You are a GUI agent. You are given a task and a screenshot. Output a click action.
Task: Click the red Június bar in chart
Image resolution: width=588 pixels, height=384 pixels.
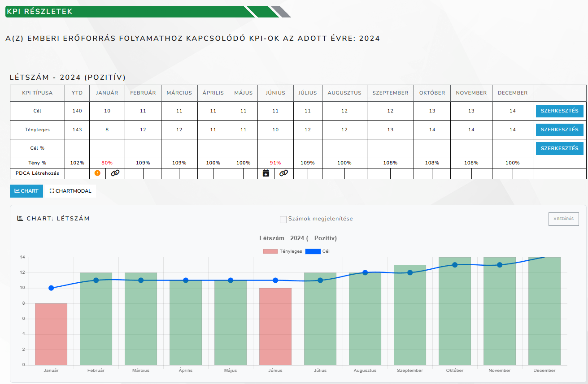click(275, 326)
